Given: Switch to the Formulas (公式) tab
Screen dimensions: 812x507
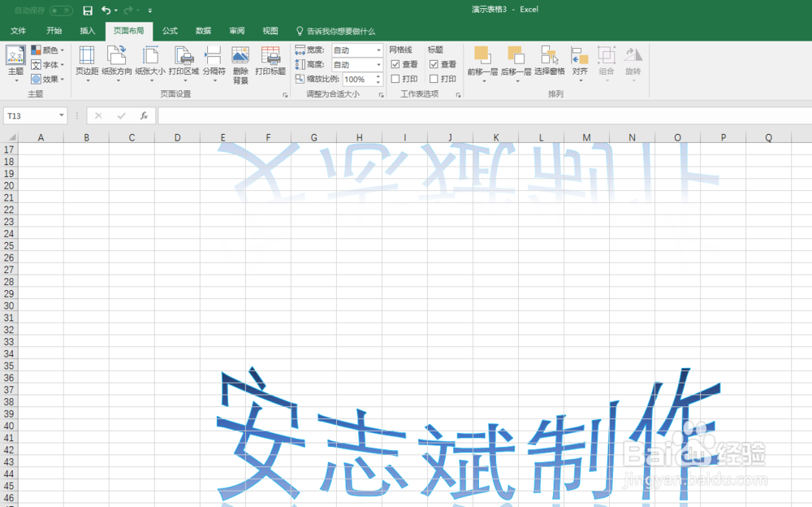Looking at the screenshot, I should [170, 31].
